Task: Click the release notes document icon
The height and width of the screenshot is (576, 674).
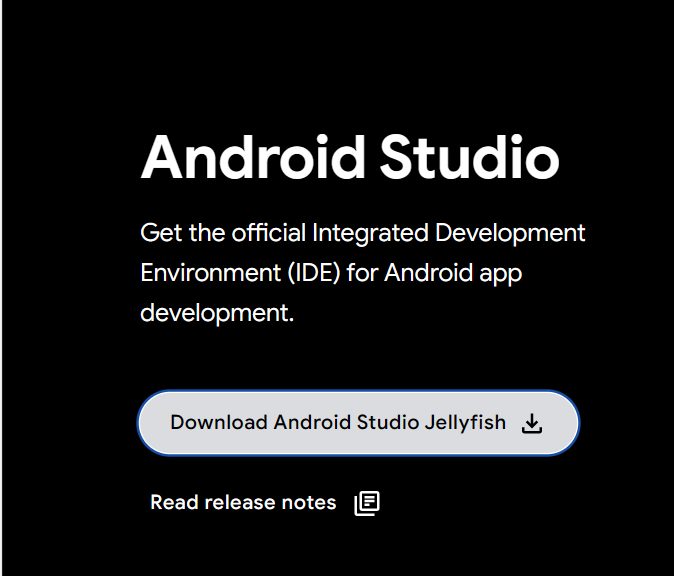Action: click(x=367, y=503)
